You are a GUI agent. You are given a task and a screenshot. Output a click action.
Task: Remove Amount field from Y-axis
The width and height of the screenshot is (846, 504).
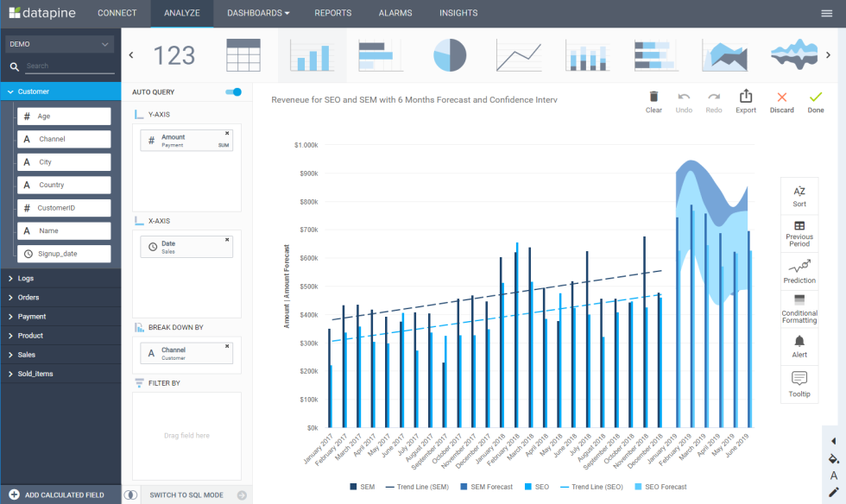[x=227, y=134]
